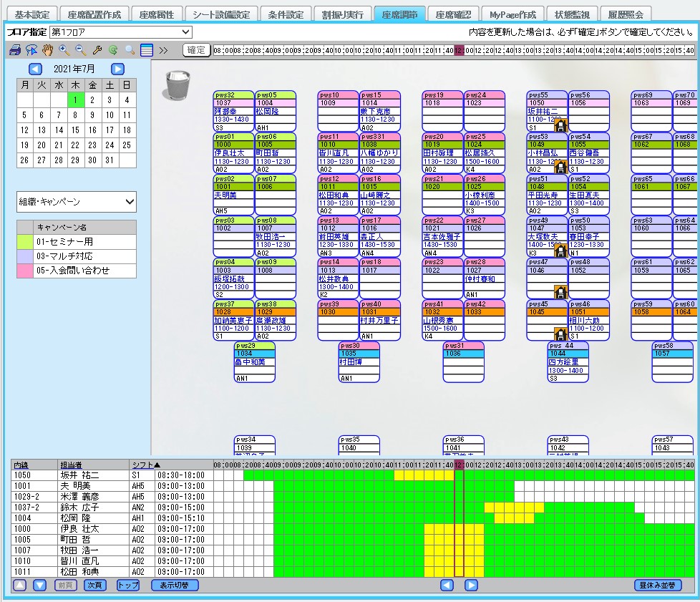
Task: Activate the hand pan tool
Action: tap(47, 50)
